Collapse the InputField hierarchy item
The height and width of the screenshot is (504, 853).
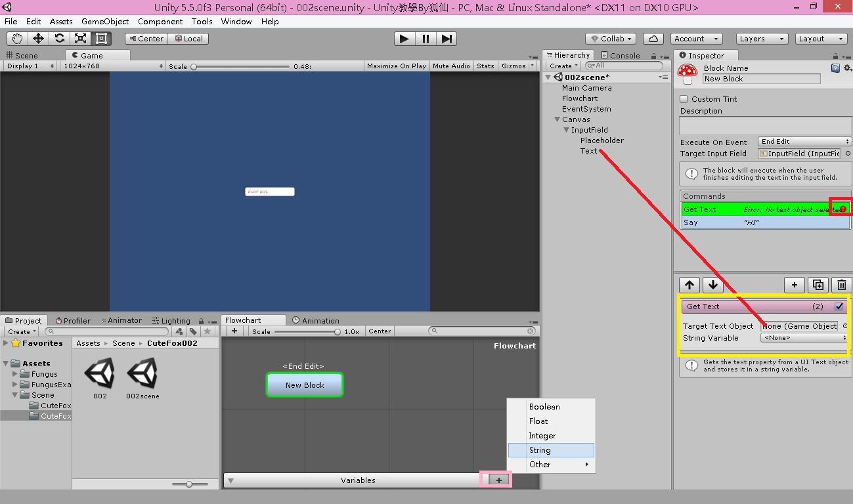[566, 130]
